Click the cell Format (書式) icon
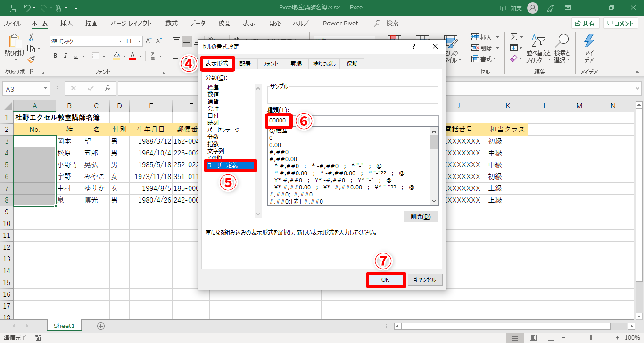644x343 pixels. tap(475, 58)
